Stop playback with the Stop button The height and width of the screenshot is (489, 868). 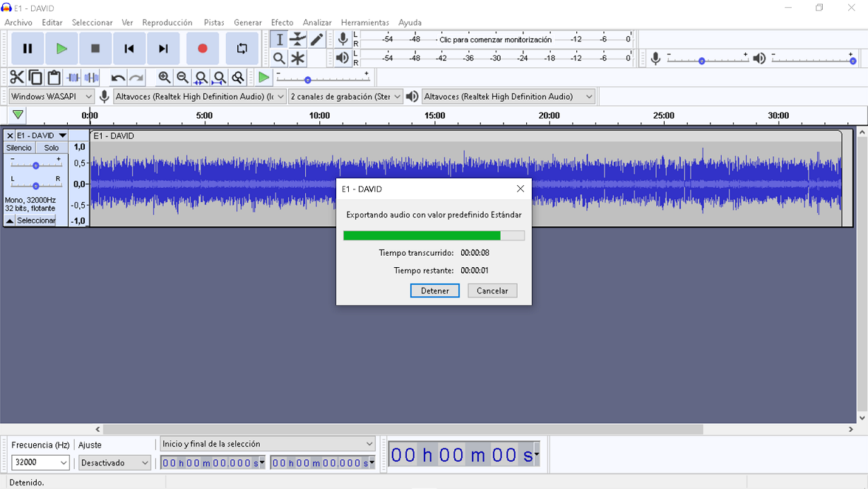point(95,49)
